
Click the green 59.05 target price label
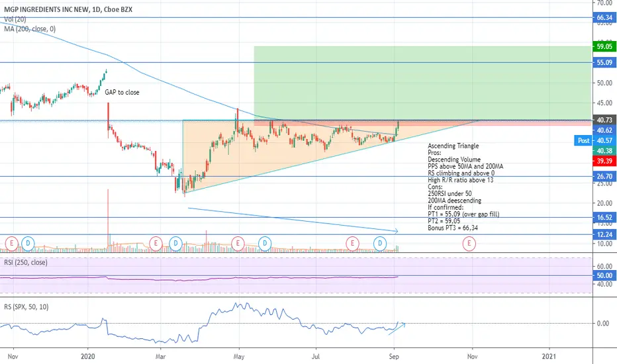click(x=604, y=46)
